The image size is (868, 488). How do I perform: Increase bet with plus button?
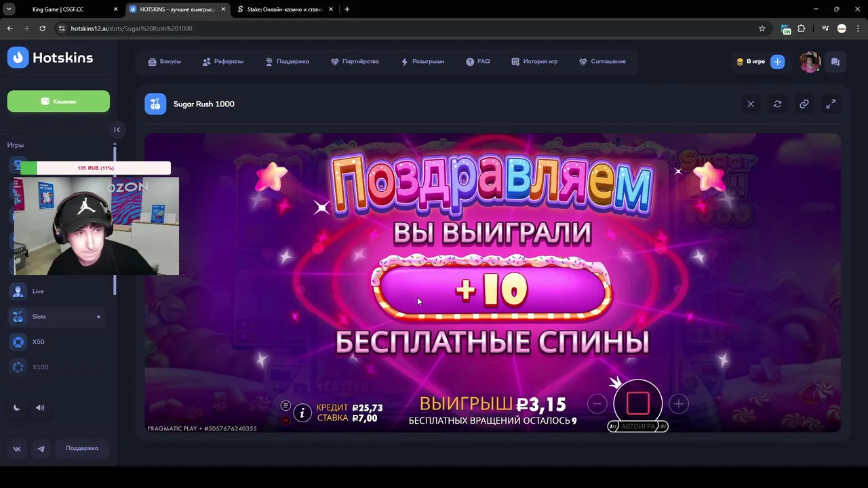(679, 404)
